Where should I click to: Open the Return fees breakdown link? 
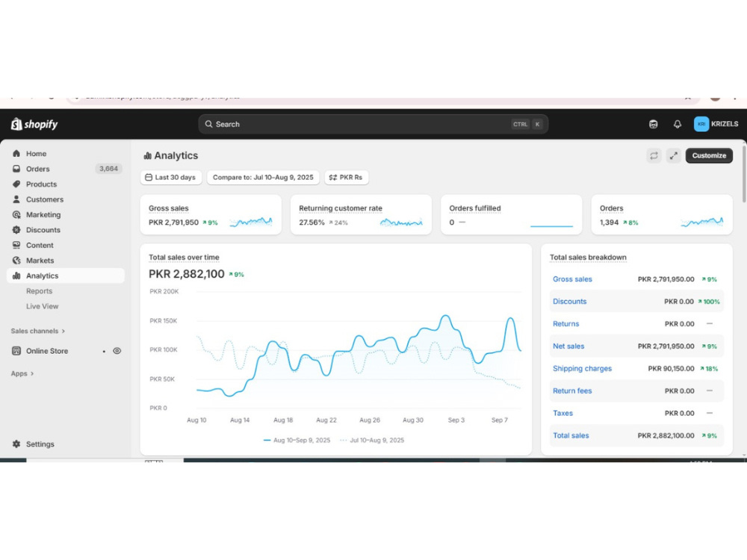[x=572, y=391]
